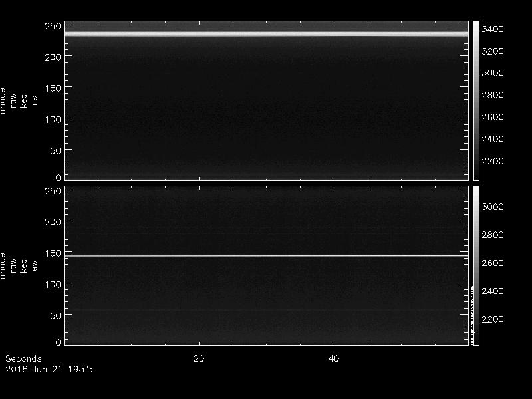Click the 'image raw keo ns' axis title
Viewport: 532px width, 399px height.
(19, 101)
